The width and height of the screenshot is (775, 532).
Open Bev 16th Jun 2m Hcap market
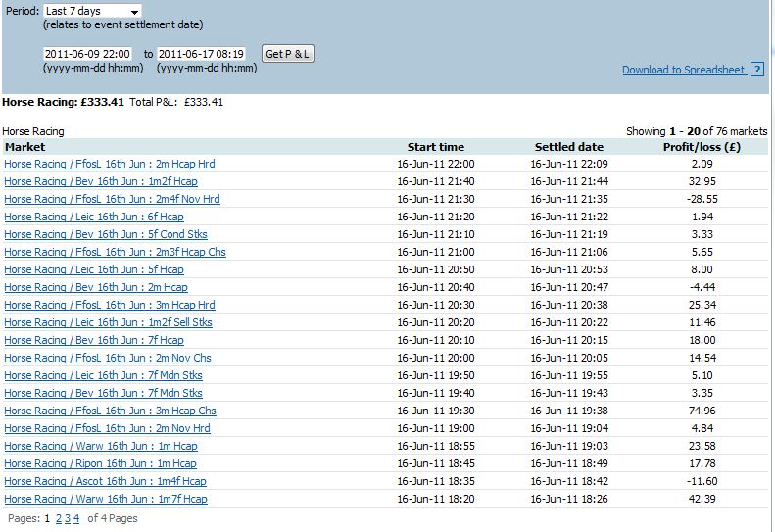click(x=96, y=287)
